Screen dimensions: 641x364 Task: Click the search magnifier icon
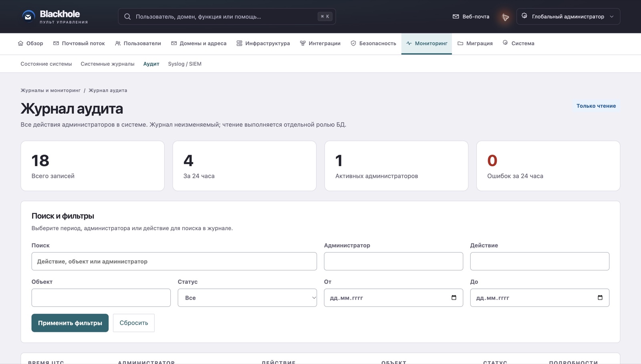tap(127, 16)
